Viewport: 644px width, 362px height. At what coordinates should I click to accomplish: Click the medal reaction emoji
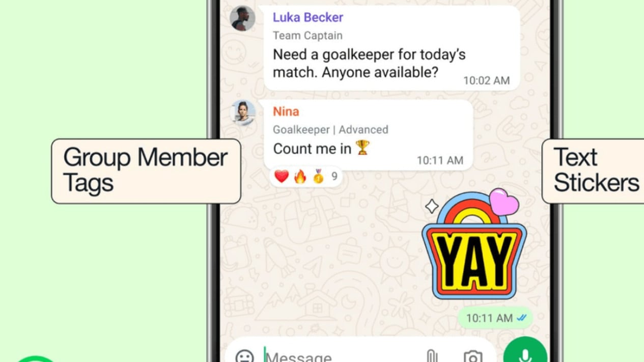pos(319,177)
